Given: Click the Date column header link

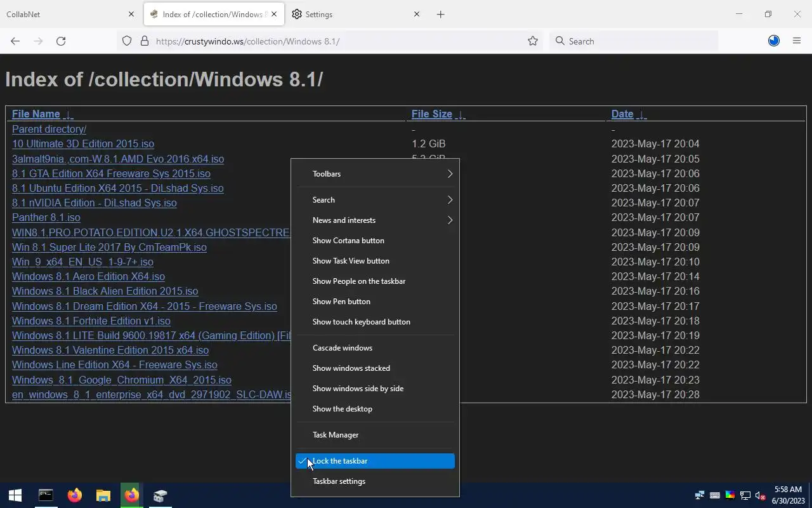Looking at the screenshot, I should [x=622, y=114].
